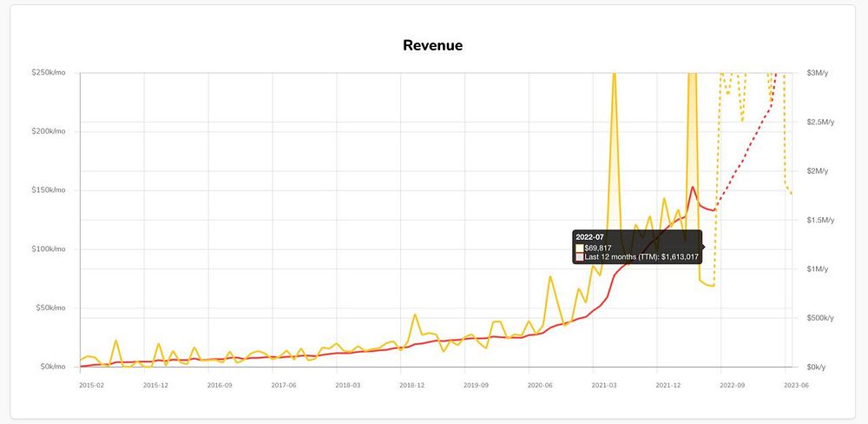The height and width of the screenshot is (424, 868).
Task: Click the 2017-06 x-axis date label
Action: point(284,384)
